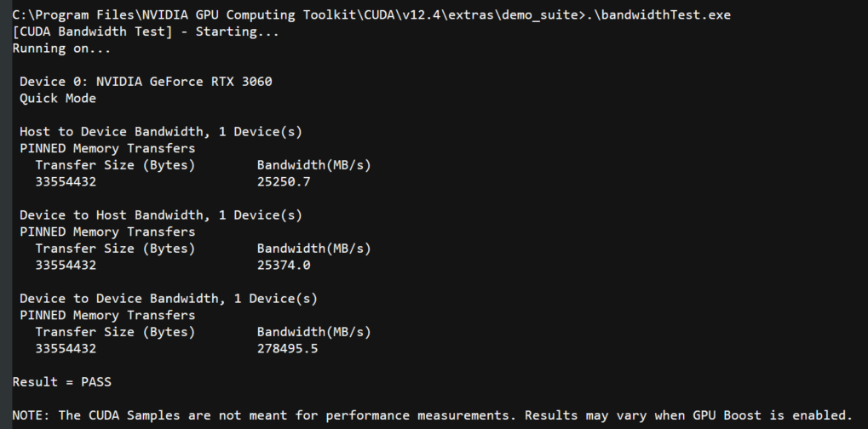The width and height of the screenshot is (868, 429).
Task: Click the middle 33554432 transfer size value
Action: pos(66,266)
